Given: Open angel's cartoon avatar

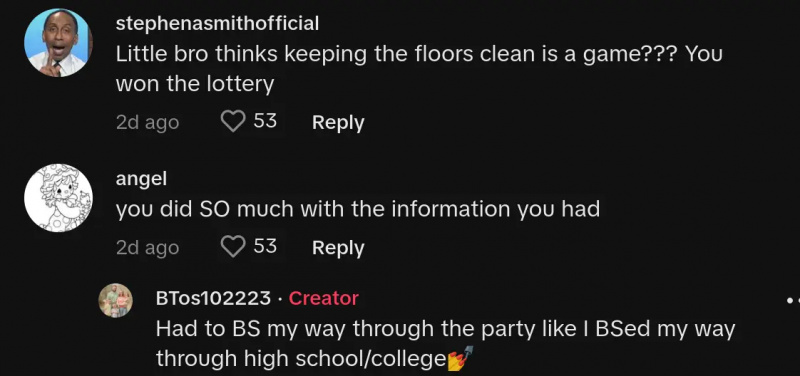Looking at the screenshot, I should pyautogui.click(x=58, y=198).
